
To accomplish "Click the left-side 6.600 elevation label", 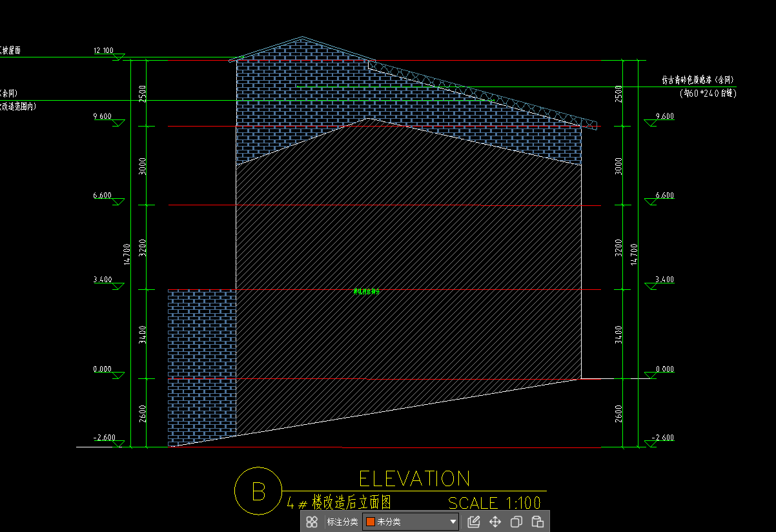I will point(103,195).
